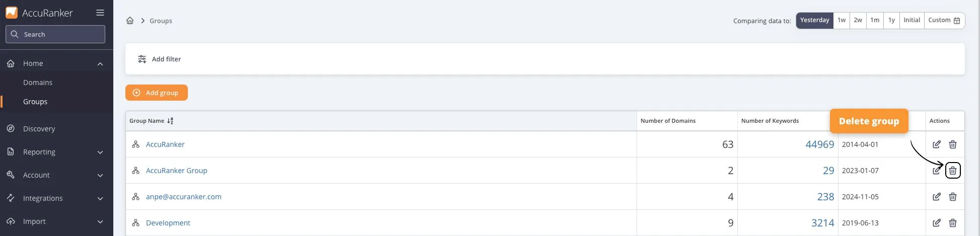Open Custom date comparison picker
The image size is (980, 236).
tap(944, 20)
